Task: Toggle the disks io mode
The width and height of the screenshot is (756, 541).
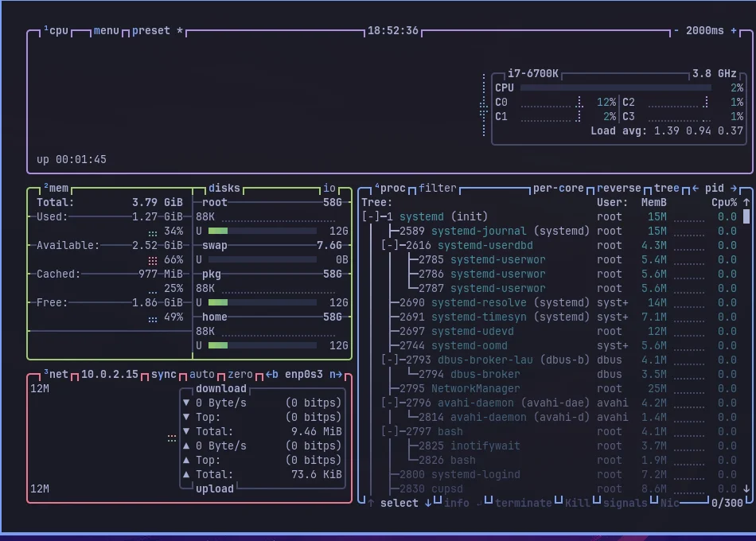Action: point(329,188)
